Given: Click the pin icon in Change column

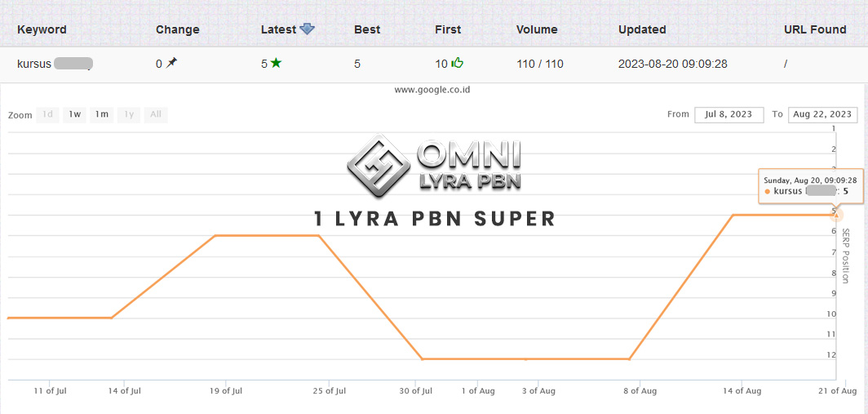Looking at the screenshot, I should coord(171,63).
